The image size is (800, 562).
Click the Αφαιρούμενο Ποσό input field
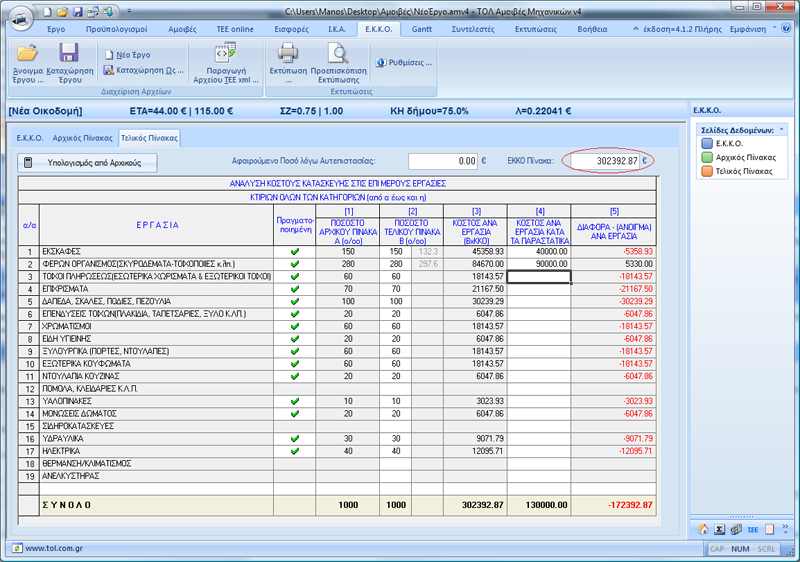(x=443, y=161)
